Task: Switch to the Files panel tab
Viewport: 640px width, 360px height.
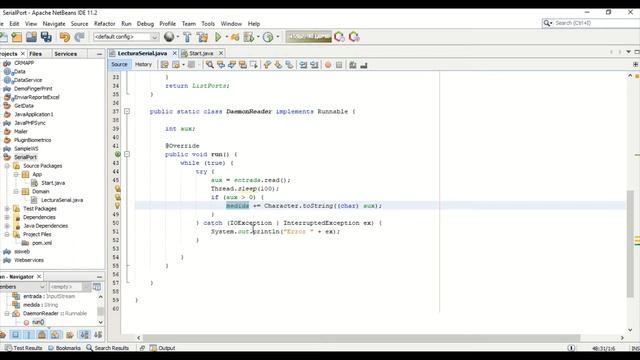Action: (36, 54)
